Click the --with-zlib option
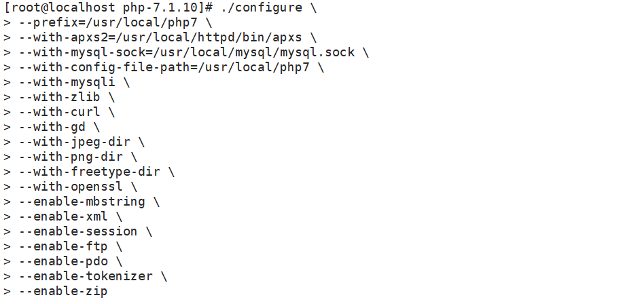644x304 pixels. point(59,97)
